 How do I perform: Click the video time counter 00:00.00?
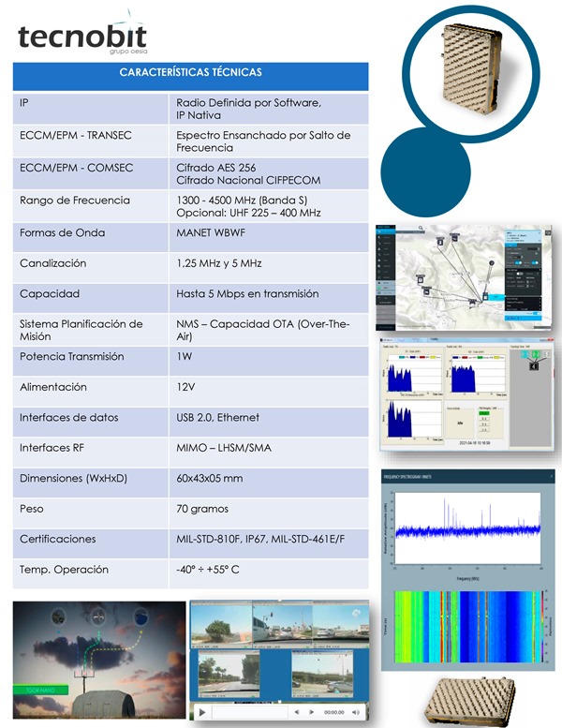(x=335, y=713)
